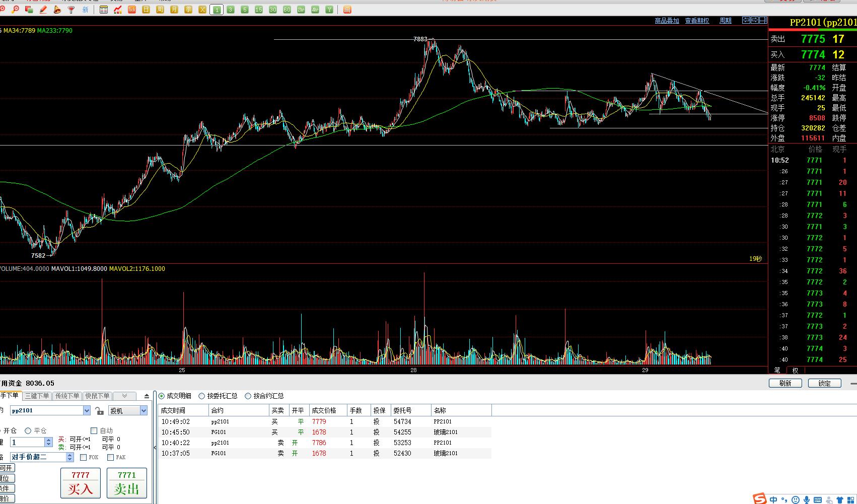Open the 商品叠加 link

tap(667, 21)
